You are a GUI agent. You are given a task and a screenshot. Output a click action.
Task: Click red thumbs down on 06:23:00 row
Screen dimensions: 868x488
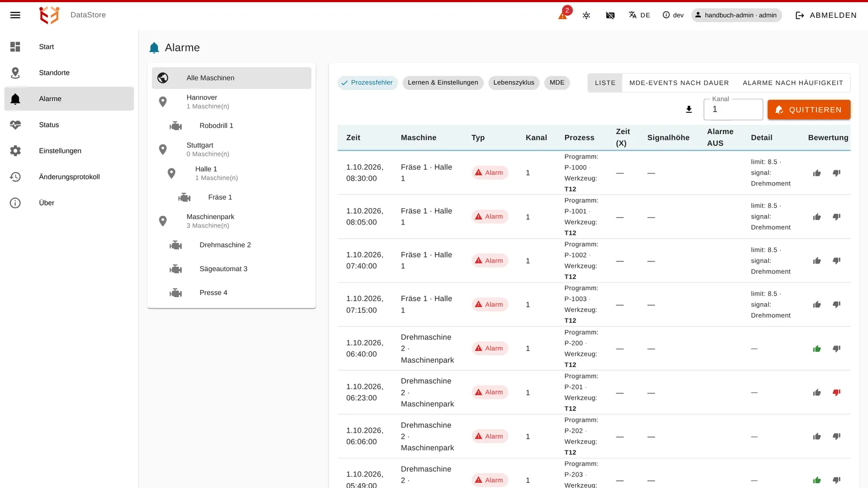(837, 393)
